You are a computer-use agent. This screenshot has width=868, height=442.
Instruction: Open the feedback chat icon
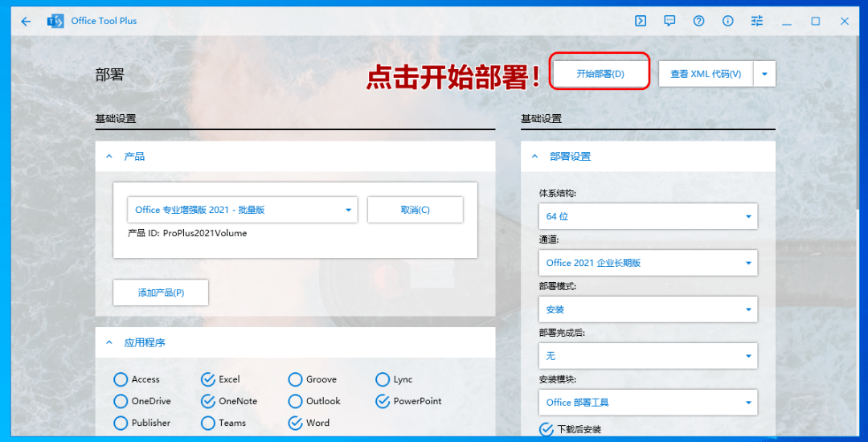pyautogui.click(x=669, y=21)
